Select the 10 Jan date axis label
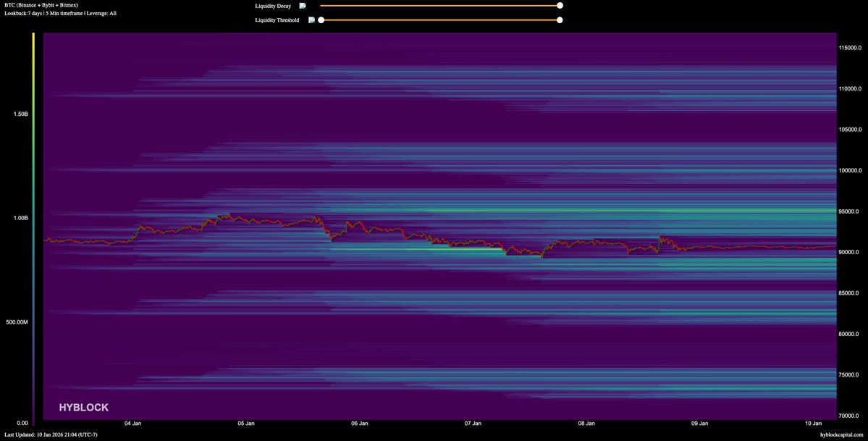This screenshot has width=868, height=441. [813, 423]
